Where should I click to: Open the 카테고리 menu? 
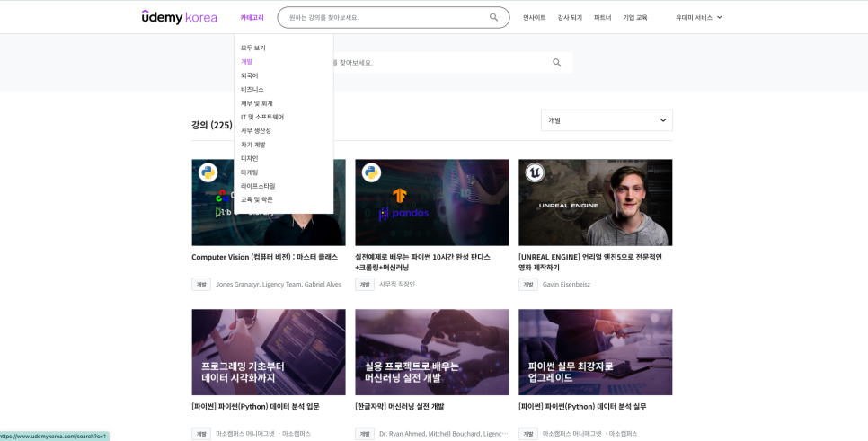coord(252,18)
